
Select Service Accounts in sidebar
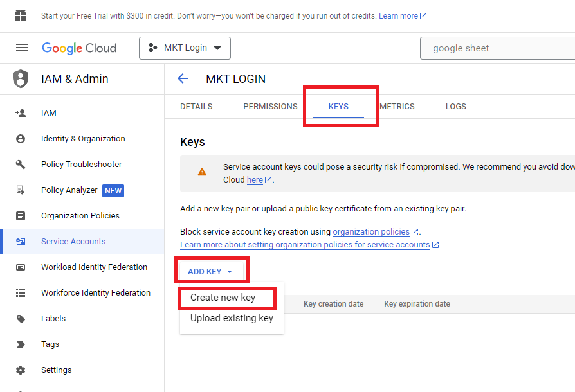(73, 242)
